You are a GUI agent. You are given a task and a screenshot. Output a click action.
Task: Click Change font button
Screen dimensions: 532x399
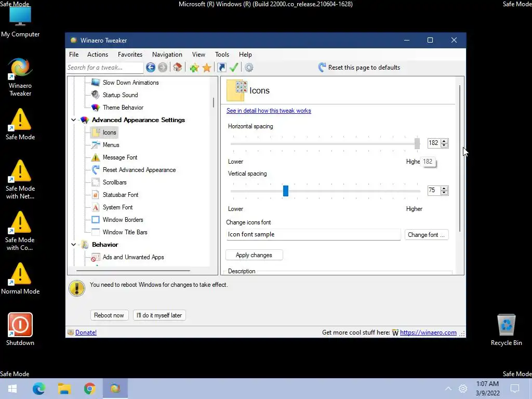(x=426, y=235)
